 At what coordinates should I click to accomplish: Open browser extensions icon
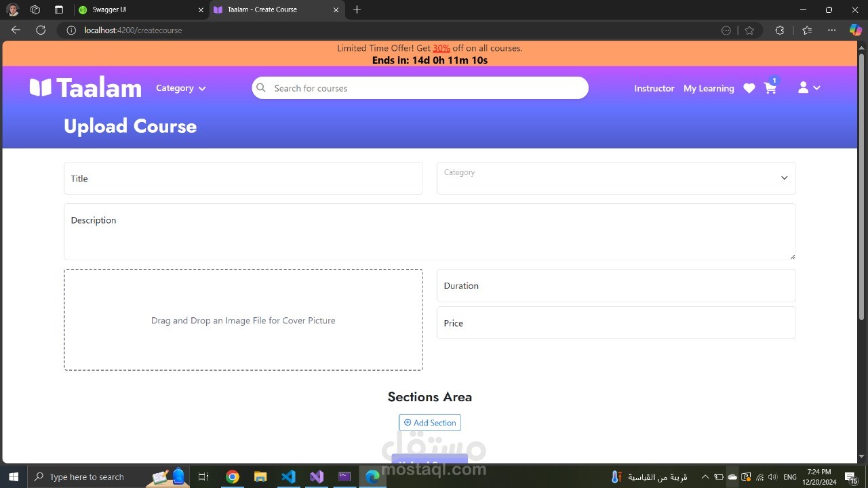pos(779,30)
